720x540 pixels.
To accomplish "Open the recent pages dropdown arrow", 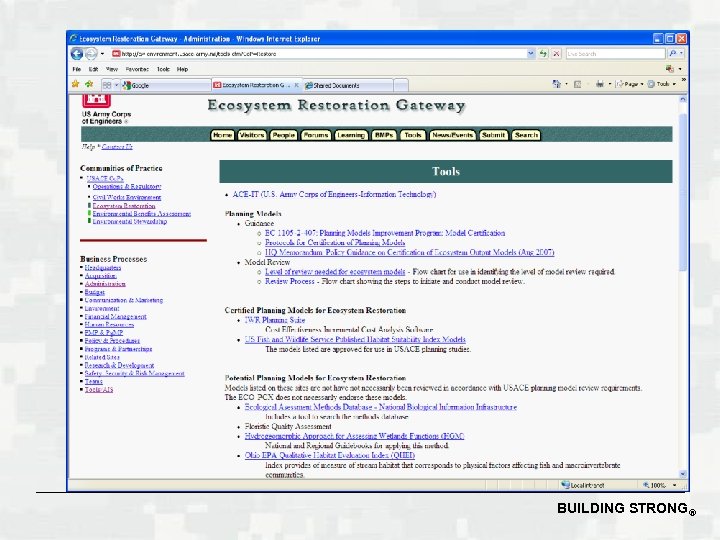I will [102, 54].
